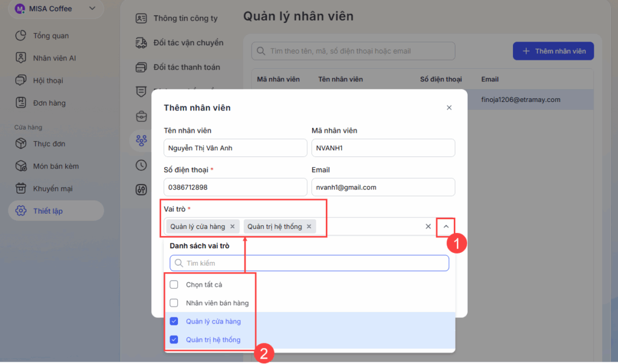Click the Hội thoại chat icon
618x364 pixels.
pyautogui.click(x=21, y=80)
